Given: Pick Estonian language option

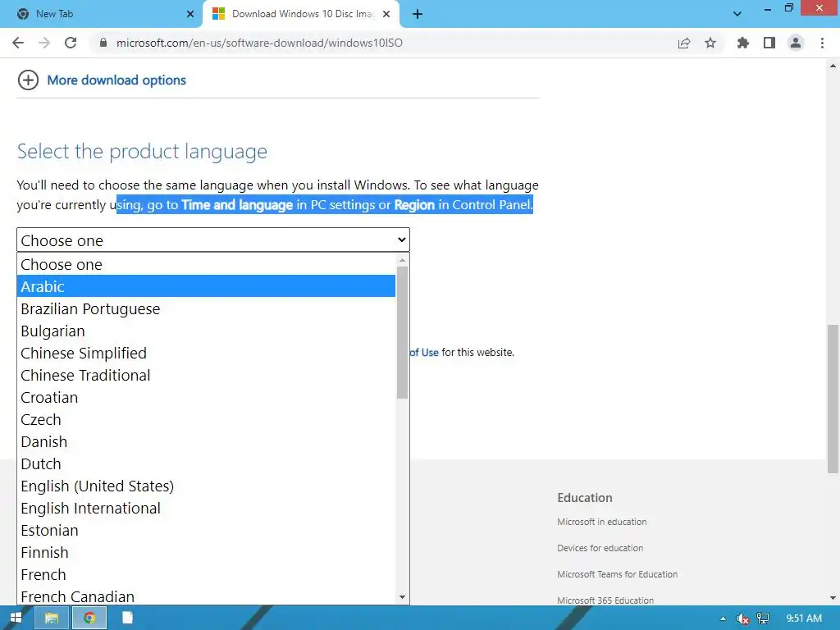Looking at the screenshot, I should 206,531.
